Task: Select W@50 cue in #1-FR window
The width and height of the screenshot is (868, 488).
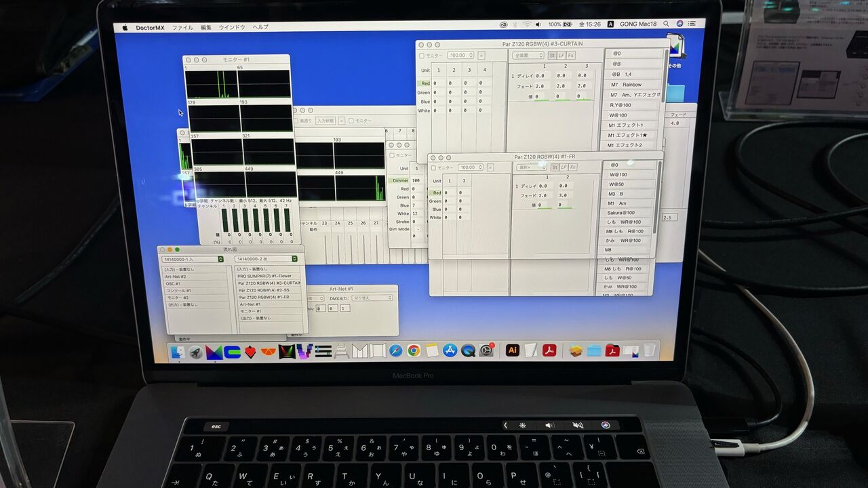Action: point(629,184)
